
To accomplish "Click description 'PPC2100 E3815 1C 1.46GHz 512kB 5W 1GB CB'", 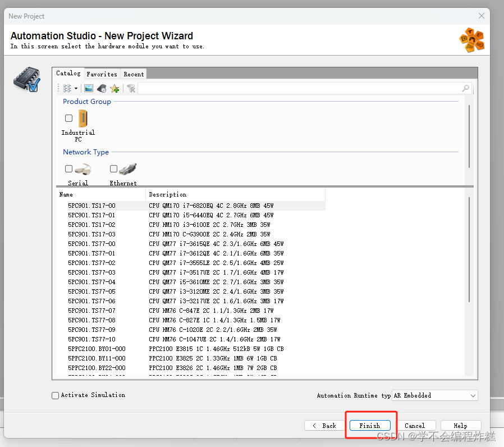I will click(216, 349).
